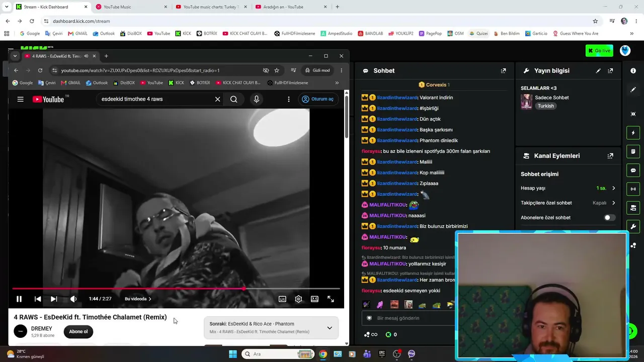Subscribe with the 'Abone ol' button
Viewport: 644px width, 362px height.
tap(78, 331)
